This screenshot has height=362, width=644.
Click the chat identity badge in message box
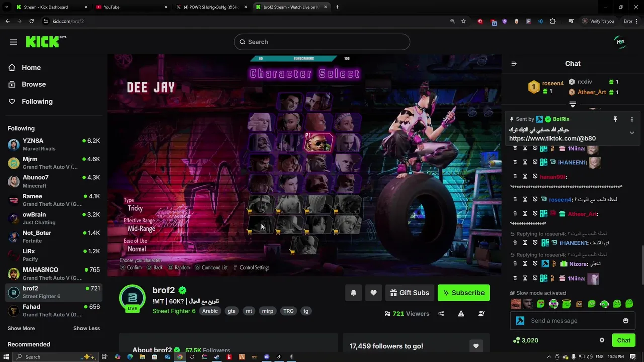coord(520,321)
